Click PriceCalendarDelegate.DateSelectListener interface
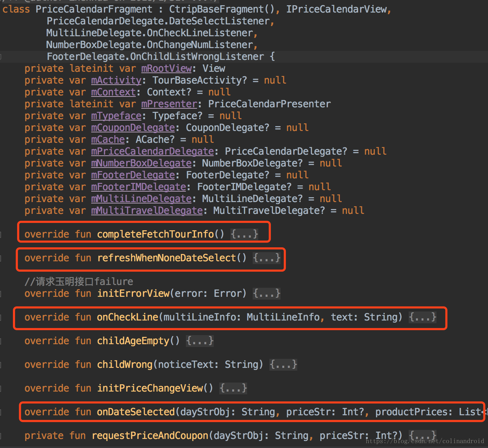 (x=158, y=21)
